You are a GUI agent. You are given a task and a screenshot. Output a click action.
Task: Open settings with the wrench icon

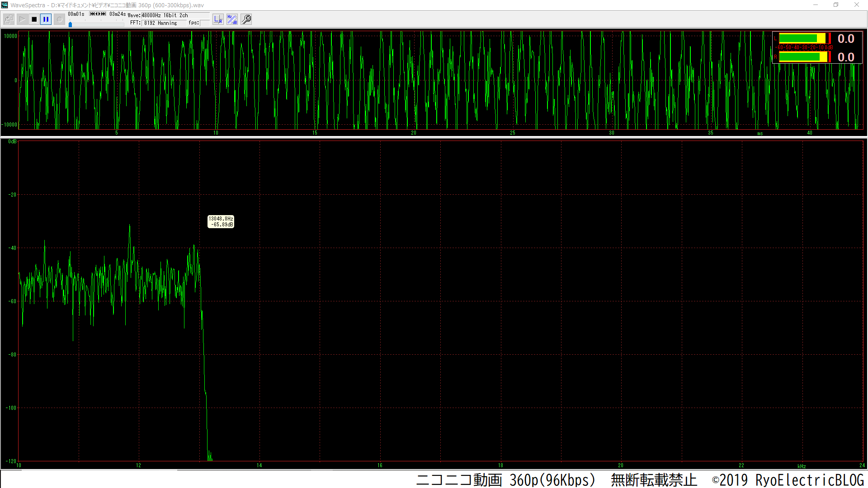click(x=246, y=19)
